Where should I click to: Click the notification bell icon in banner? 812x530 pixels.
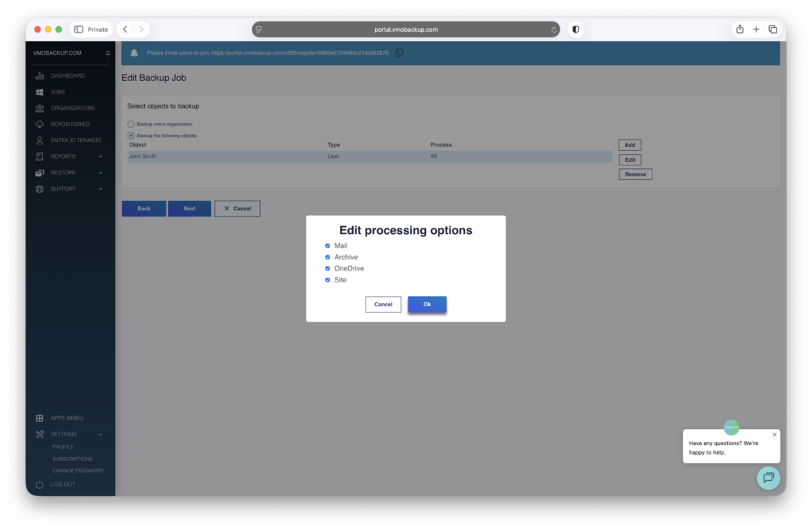134,53
